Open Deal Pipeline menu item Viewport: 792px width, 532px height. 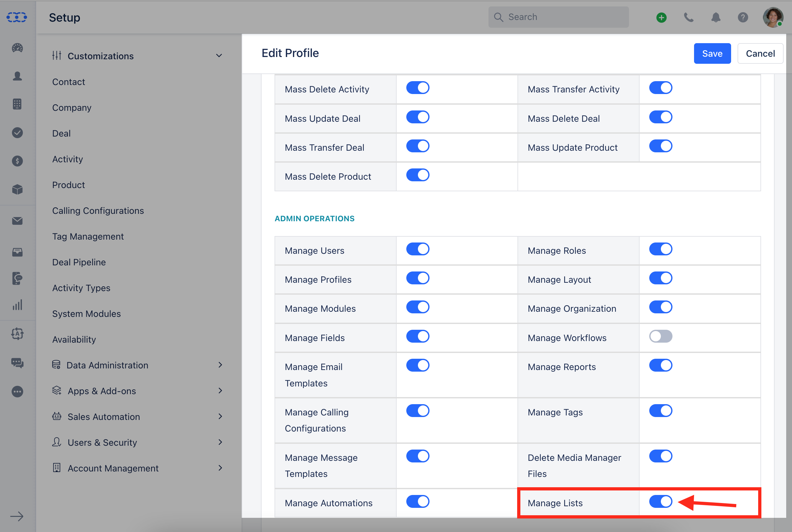tap(79, 262)
